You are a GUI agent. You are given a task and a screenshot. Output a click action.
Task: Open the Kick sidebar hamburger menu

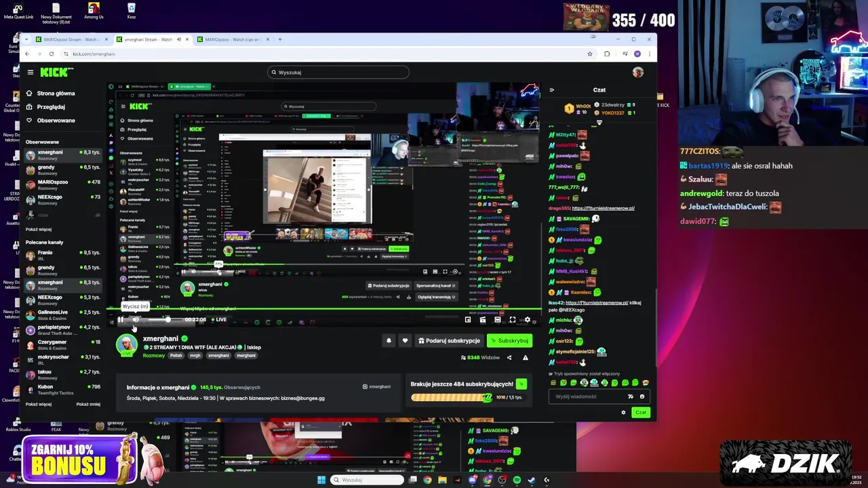31,72
